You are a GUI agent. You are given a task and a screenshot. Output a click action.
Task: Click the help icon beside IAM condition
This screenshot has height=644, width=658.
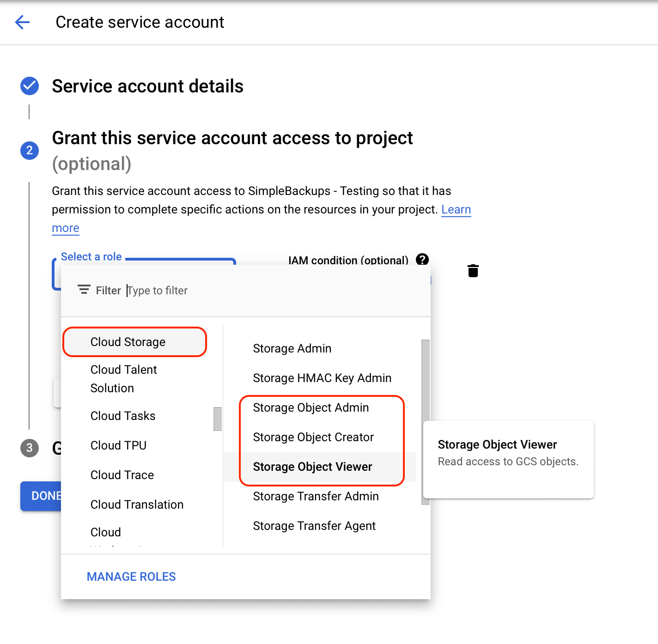point(422,260)
